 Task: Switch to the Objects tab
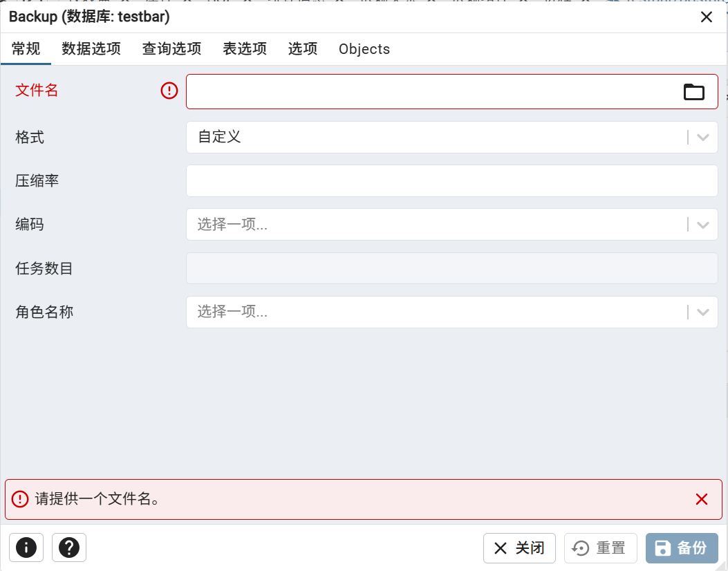pyautogui.click(x=364, y=49)
